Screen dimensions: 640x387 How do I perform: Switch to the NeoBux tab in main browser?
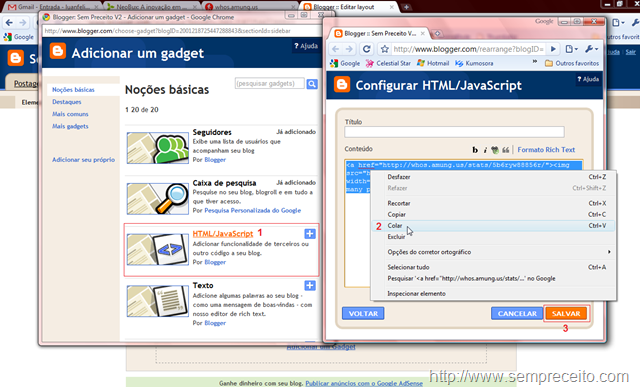click(151, 7)
